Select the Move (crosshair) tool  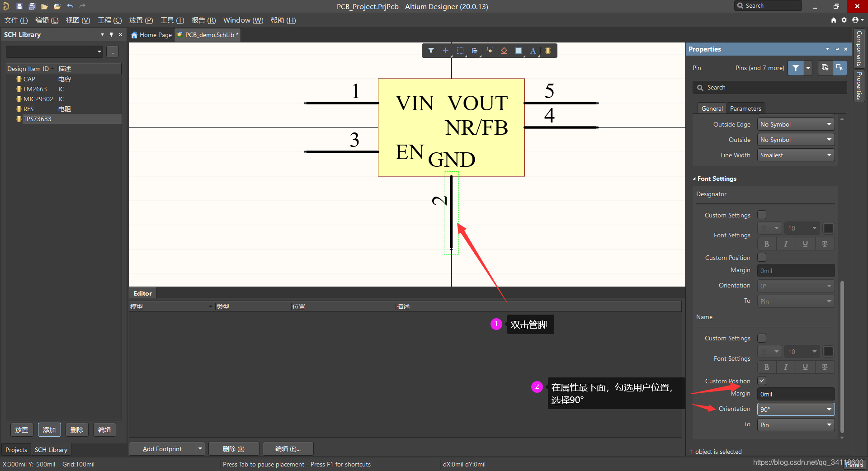445,51
